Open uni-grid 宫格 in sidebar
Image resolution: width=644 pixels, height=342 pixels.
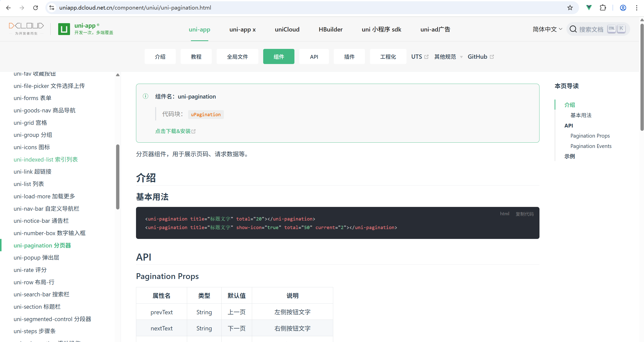(x=30, y=123)
